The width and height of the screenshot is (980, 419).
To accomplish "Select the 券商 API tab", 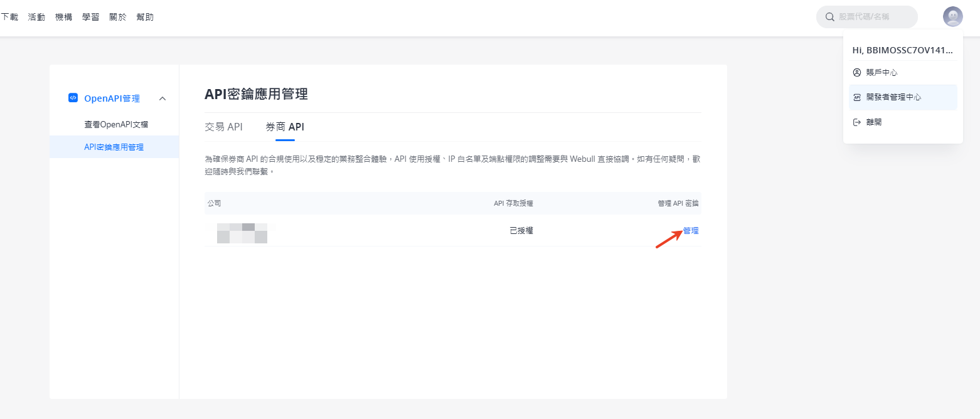I will point(285,127).
